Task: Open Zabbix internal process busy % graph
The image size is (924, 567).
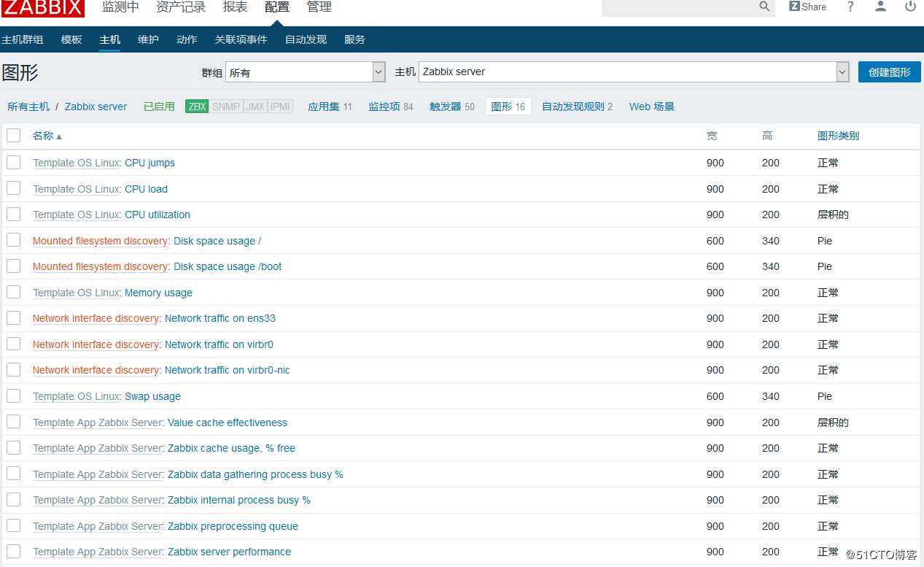Action: pos(239,500)
